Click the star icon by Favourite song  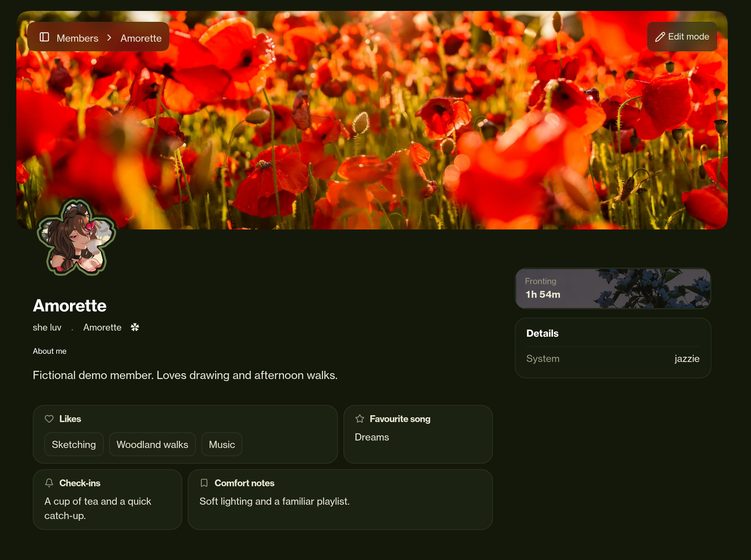[360, 419]
